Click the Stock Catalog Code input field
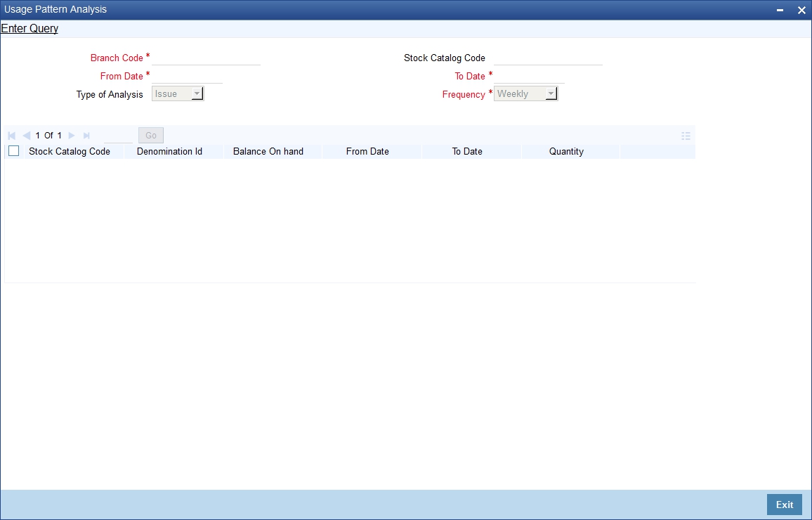This screenshot has height=520, width=812. [548, 58]
